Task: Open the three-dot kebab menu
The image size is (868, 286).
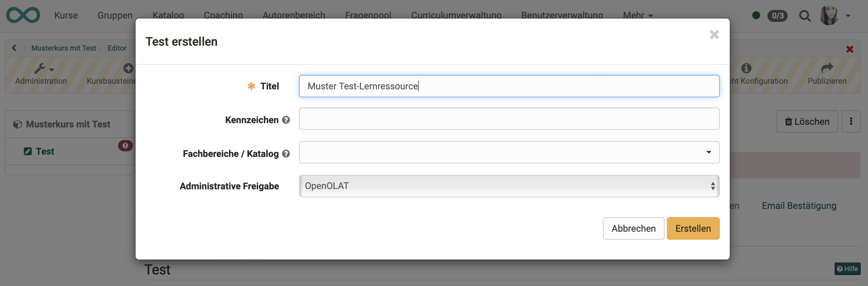Action: (851, 121)
